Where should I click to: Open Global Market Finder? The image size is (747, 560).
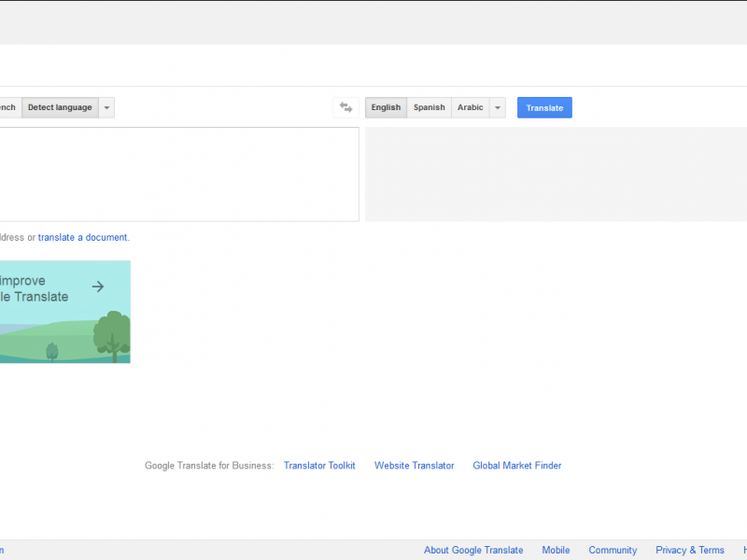point(516,465)
